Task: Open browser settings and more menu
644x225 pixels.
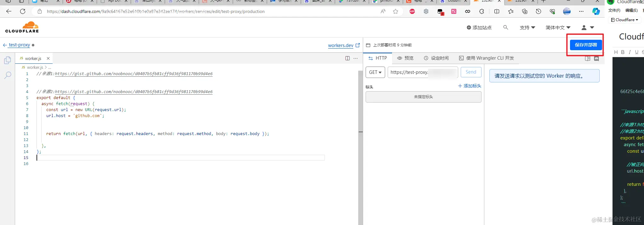Action: [581, 11]
